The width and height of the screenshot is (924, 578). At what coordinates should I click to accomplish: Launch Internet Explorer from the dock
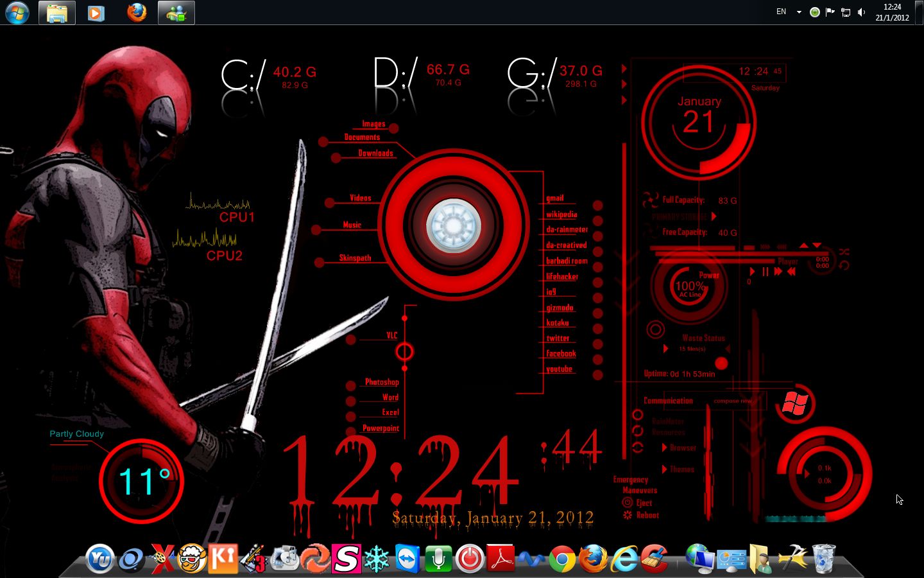click(x=624, y=558)
